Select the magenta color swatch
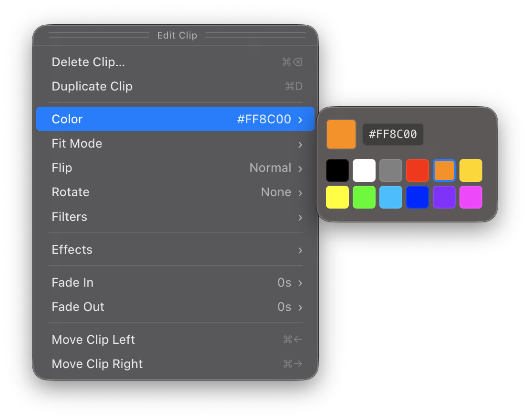530x420 pixels. pos(471,197)
